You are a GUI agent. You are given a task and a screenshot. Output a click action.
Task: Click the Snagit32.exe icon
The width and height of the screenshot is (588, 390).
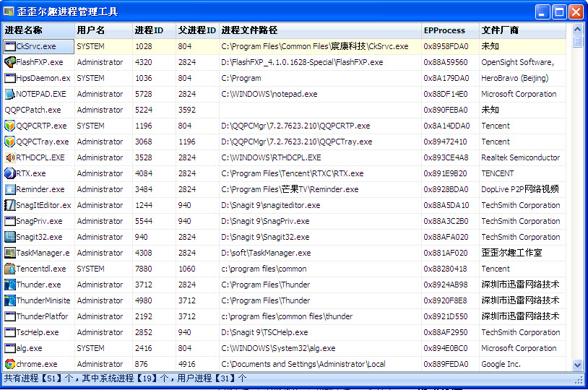coord(9,237)
